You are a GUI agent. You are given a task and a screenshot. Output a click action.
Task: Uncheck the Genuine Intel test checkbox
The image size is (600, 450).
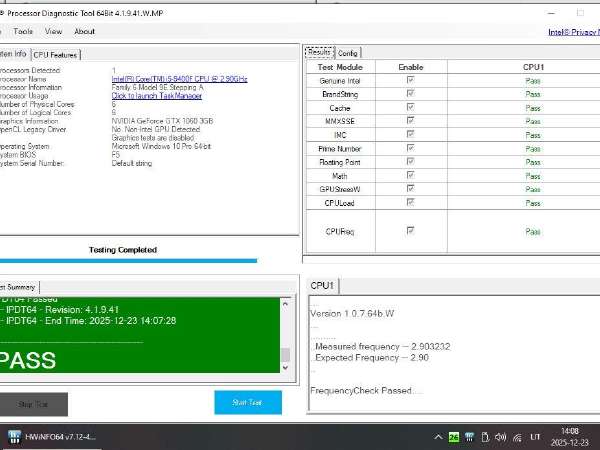pos(410,80)
